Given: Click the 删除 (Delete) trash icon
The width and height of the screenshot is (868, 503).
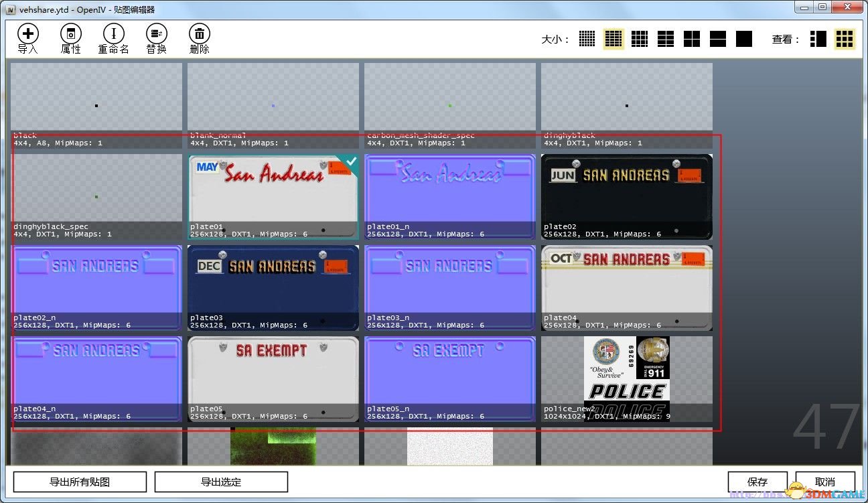Looking at the screenshot, I should 199,34.
